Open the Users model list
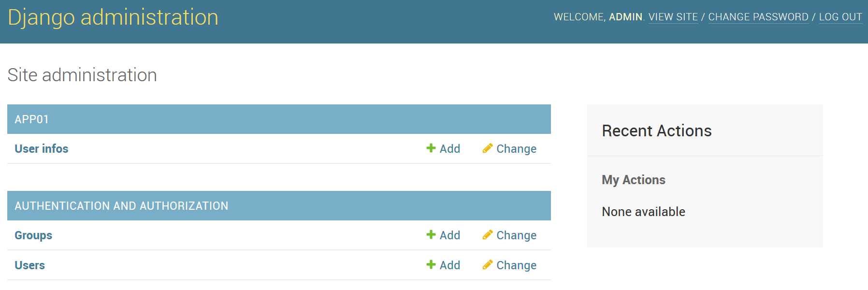This screenshot has width=868, height=290. click(29, 265)
